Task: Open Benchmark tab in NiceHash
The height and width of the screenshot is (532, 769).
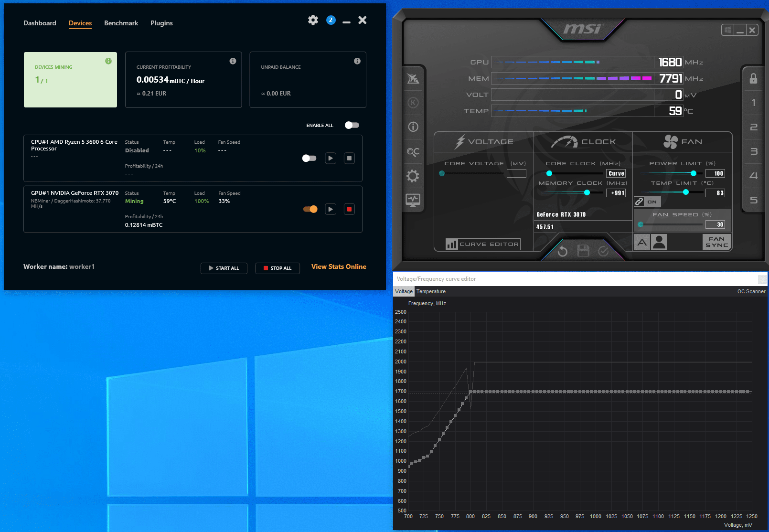Action: [121, 23]
